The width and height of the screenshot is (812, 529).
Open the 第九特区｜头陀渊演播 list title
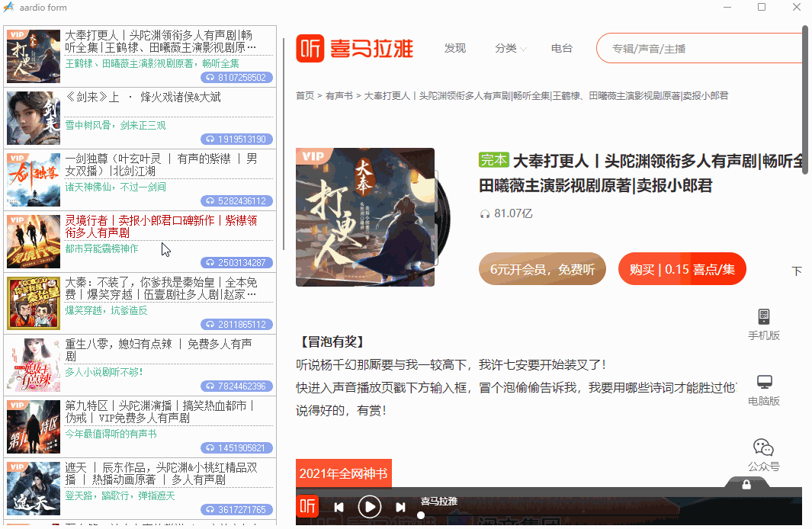159,412
